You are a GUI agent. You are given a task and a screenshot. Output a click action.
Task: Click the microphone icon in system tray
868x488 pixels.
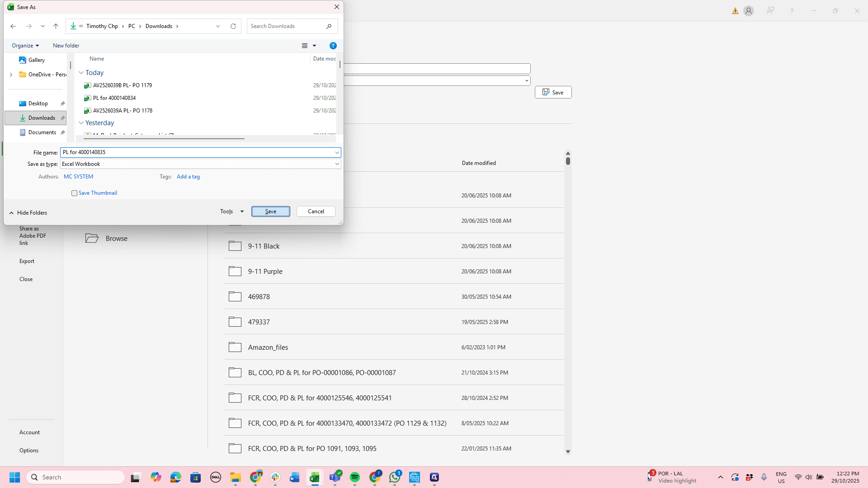coord(764,477)
